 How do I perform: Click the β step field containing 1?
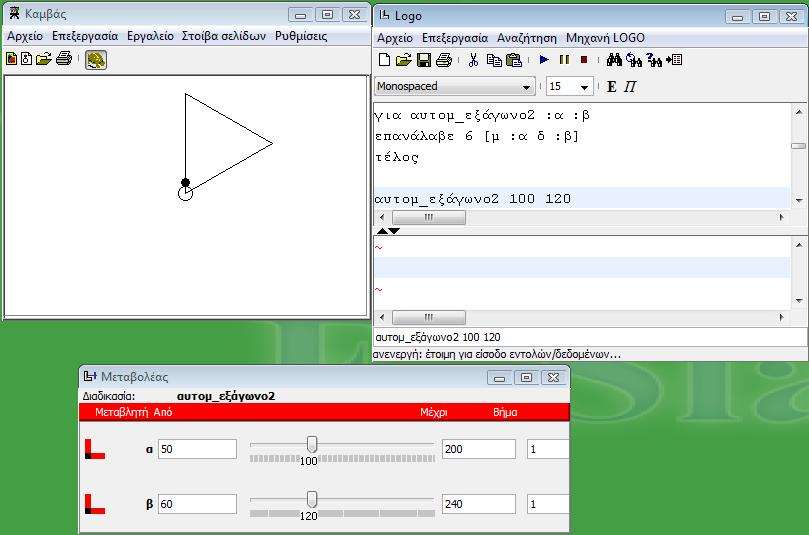tap(548, 504)
